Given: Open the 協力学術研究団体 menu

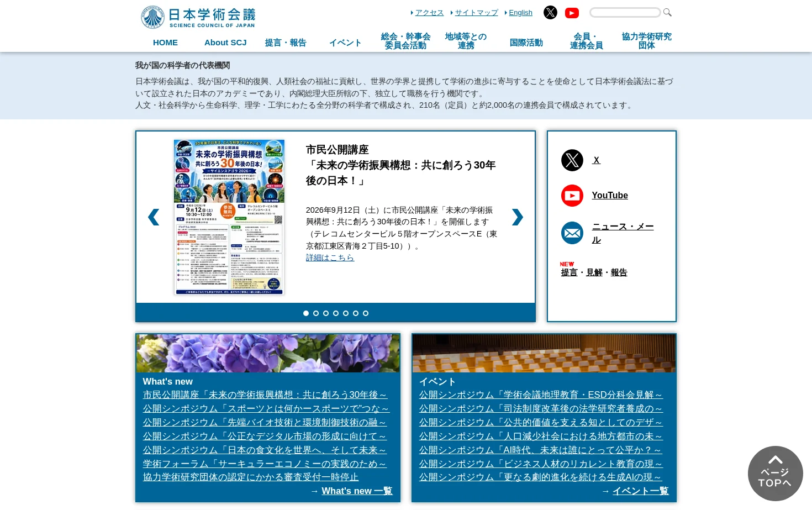Looking at the screenshot, I should (x=647, y=41).
